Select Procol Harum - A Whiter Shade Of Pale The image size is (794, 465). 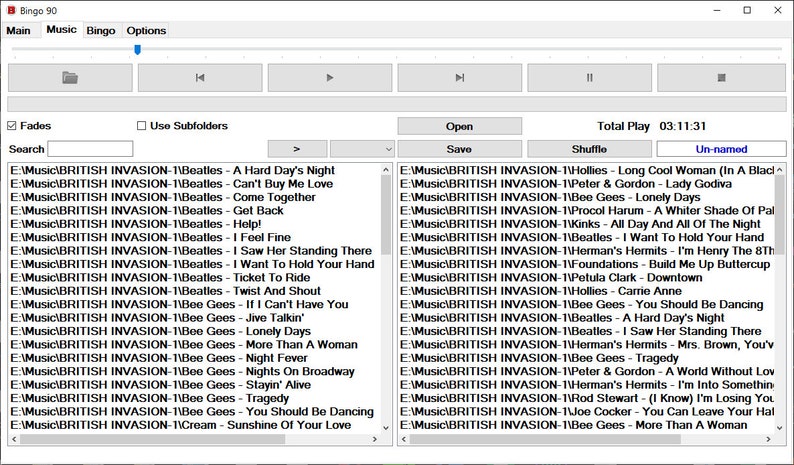coord(587,211)
